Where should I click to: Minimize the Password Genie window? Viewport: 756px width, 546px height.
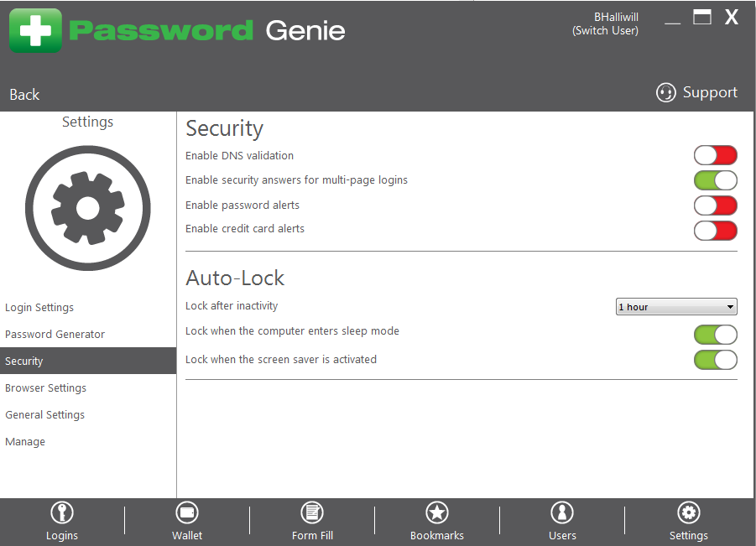click(673, 23)
